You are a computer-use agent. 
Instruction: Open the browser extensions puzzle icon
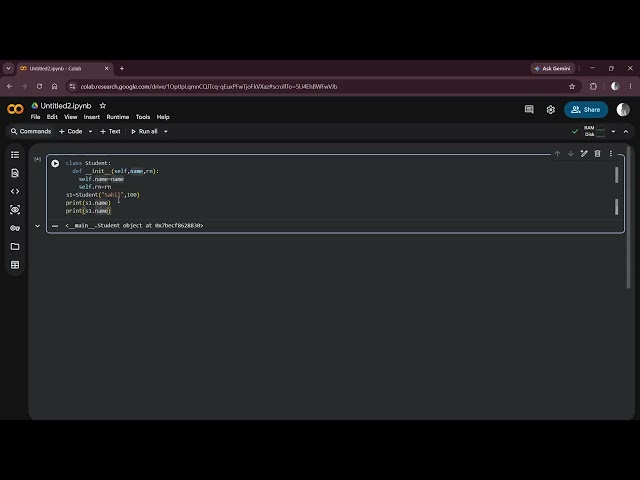coord(593,87)
